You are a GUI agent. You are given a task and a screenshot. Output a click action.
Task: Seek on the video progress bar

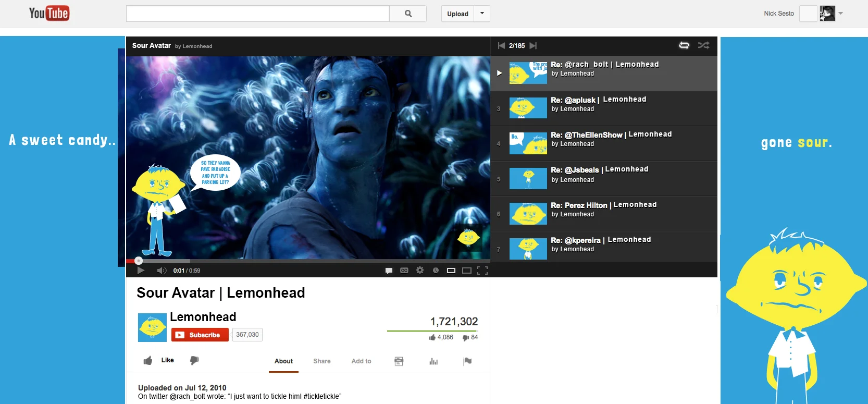pos(308,261)
